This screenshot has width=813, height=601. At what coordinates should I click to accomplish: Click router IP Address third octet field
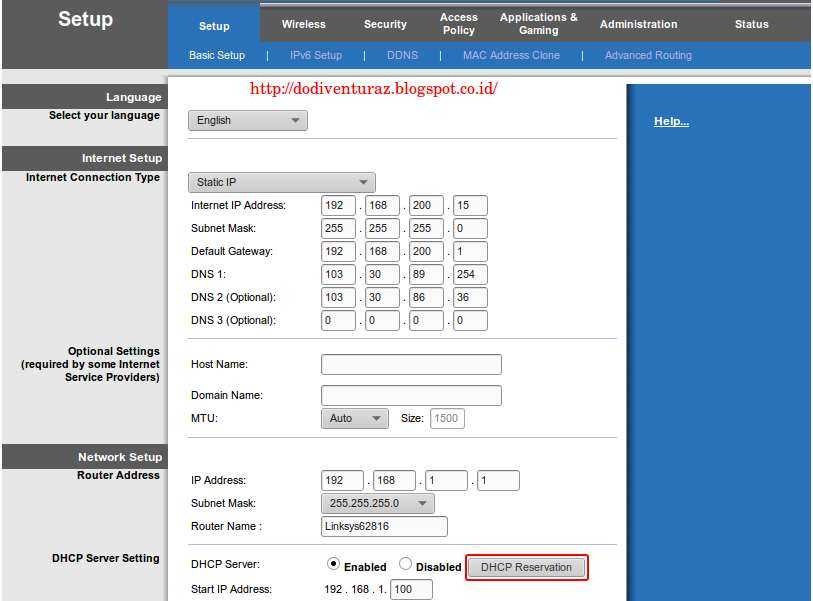click(x=446, y=481)
